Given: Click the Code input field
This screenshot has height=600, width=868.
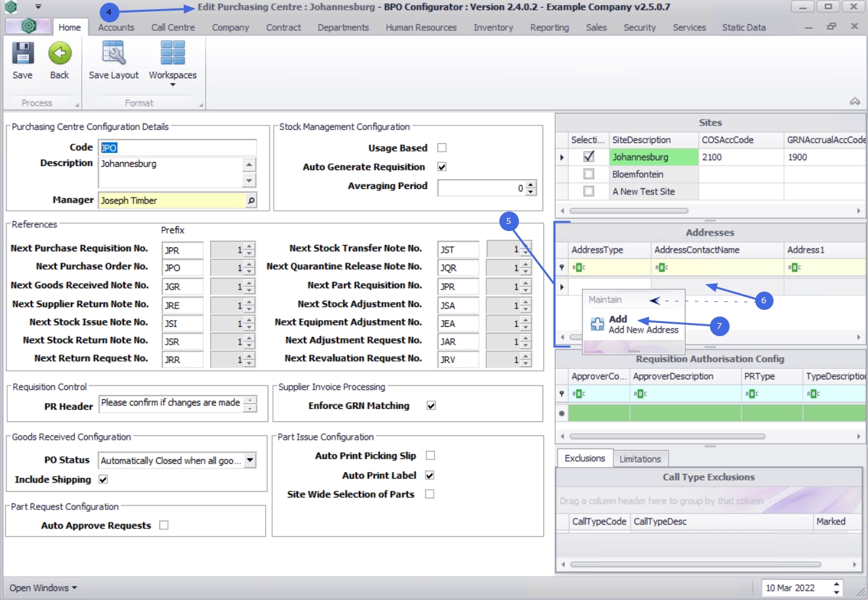Looking at the screenshot, I should pos(177,148).
